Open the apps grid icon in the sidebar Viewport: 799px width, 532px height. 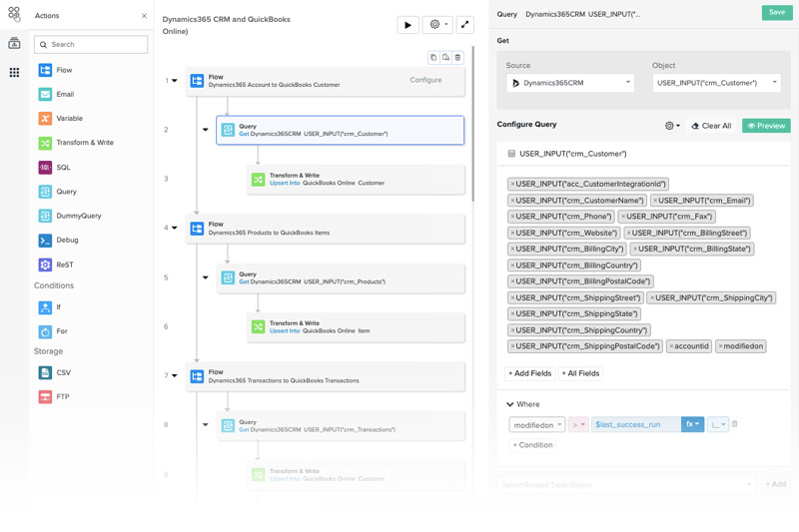(x=14, y=73)
